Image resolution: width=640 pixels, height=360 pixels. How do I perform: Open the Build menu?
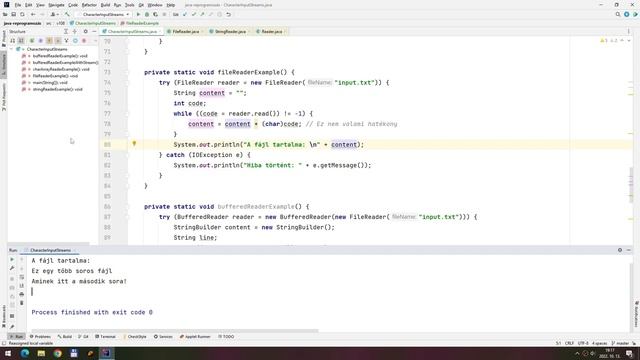105,5
